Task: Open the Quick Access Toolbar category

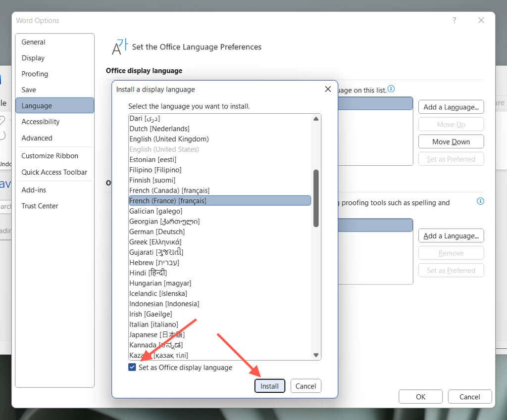Action: click(54, 172)
